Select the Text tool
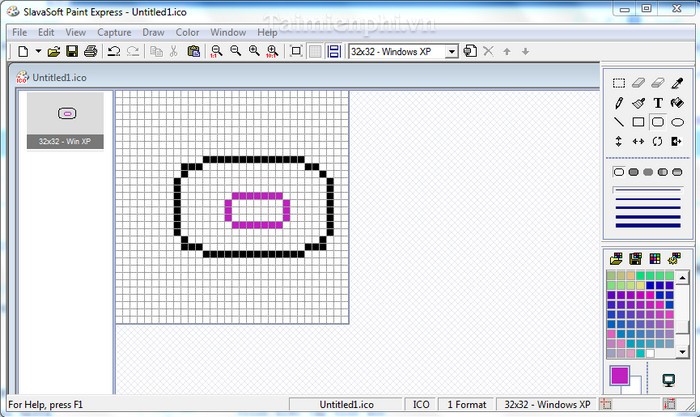The height and width of the screenshot is (417, 700). pos(658,103)
